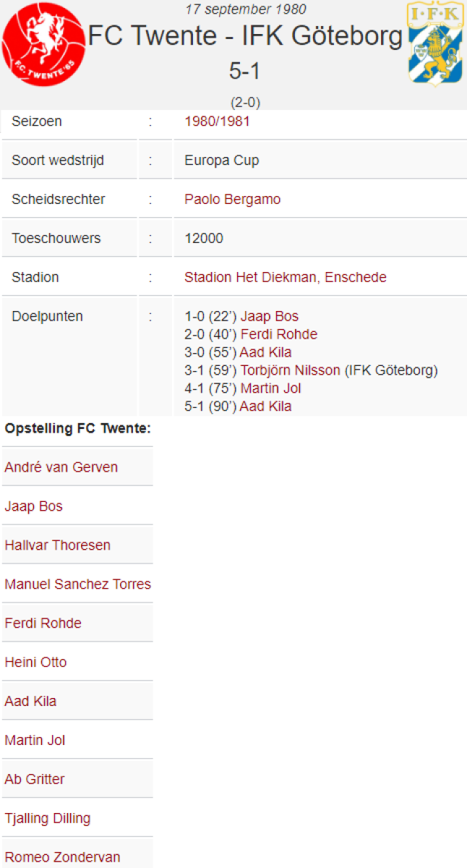Select Manuel Sanchez Torres in lineup
The width and height of the screenshot is (467, 868).
pyautogui.click(x=77, y=584)
